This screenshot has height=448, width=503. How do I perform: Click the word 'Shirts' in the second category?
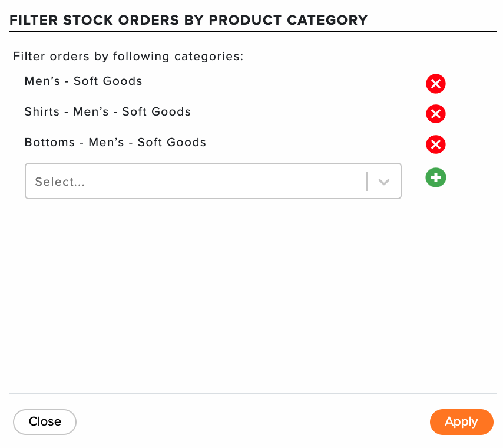(x=42, y=111)
